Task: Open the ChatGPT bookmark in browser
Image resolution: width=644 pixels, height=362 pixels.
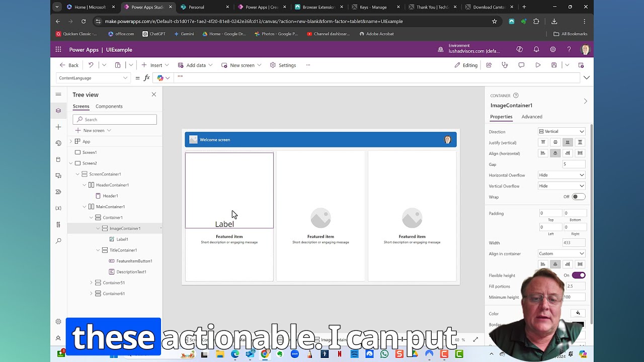Action: click(x=154, y=34)
